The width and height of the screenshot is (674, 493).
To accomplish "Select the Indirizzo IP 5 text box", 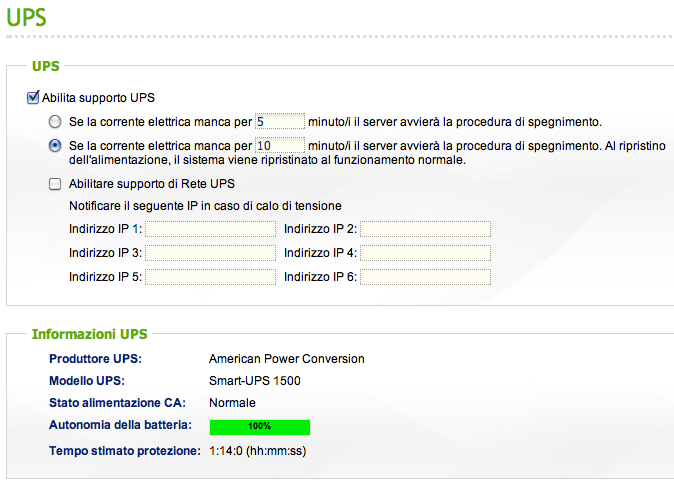I will (x=210, y=277).
